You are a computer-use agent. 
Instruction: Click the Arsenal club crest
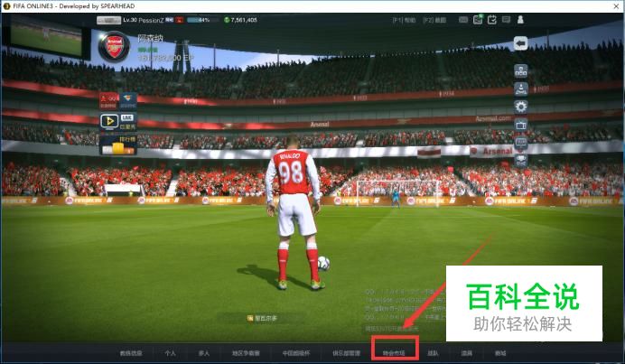tap(115, 47)
